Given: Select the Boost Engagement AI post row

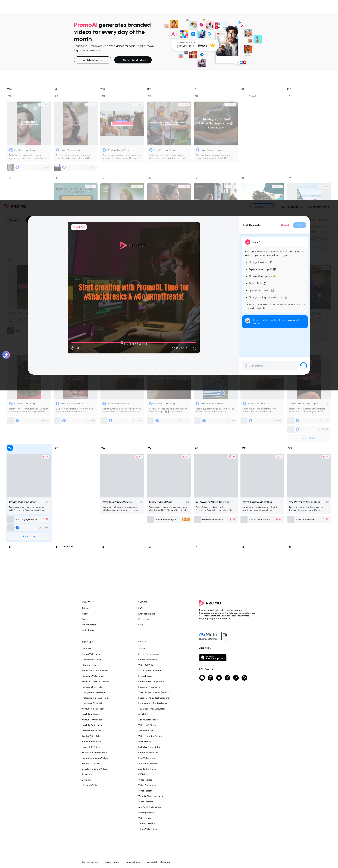Looking at the screenshot, I should coord(29,519).
